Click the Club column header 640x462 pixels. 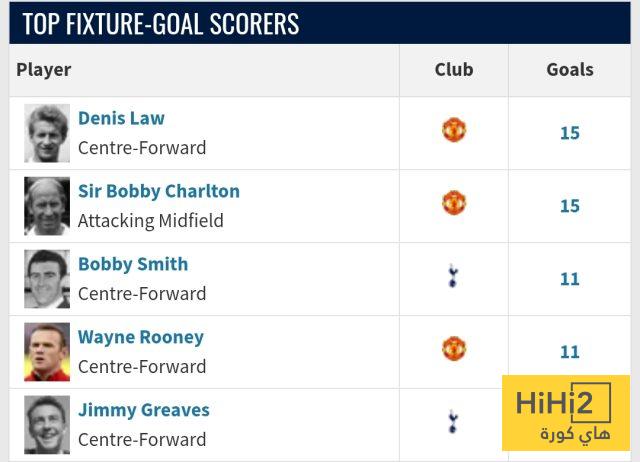tap(454, 70)
